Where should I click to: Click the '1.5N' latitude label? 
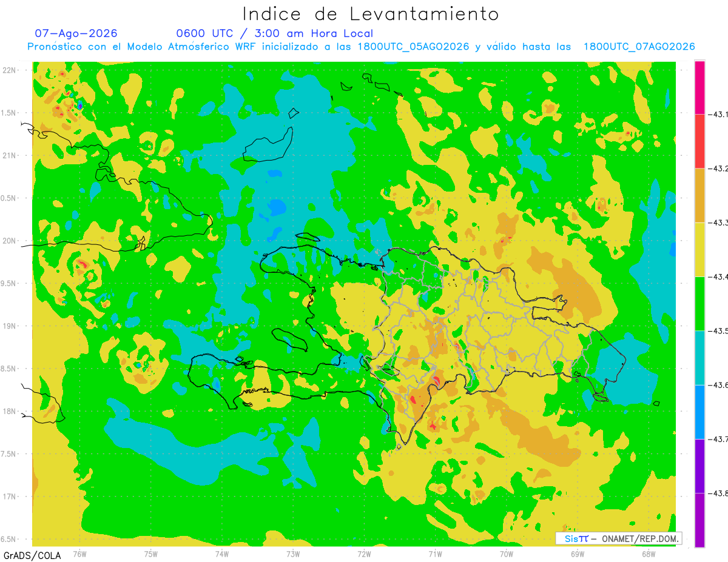pyautogui.click(x=9, y=113)
